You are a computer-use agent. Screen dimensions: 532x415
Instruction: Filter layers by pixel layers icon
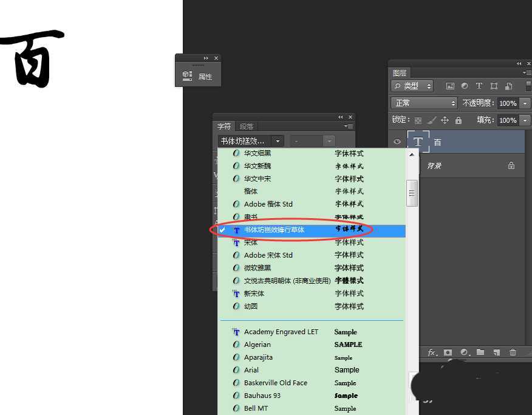(x=450, y=86)
